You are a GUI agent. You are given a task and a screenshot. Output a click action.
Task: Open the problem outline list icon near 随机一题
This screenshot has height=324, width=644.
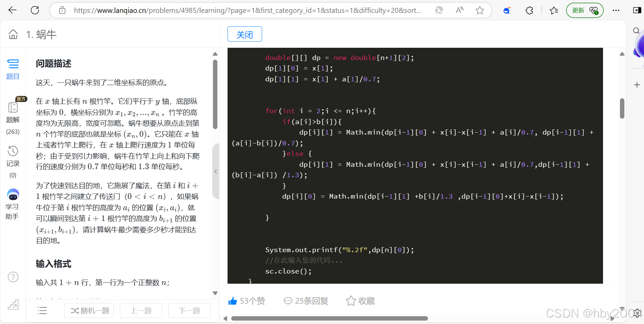(x=42, y=310)
